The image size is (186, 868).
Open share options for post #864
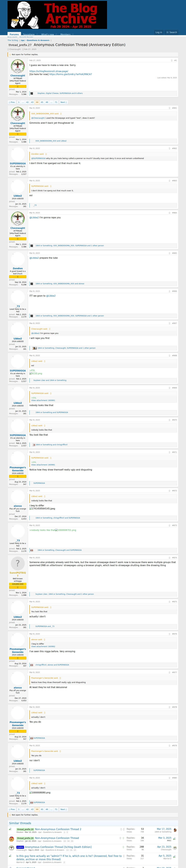(x=169, y=213)
